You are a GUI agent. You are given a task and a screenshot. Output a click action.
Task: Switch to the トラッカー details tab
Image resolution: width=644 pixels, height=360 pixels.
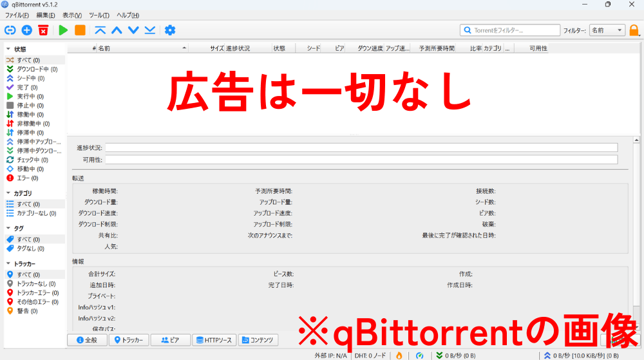tap(128, 340)
